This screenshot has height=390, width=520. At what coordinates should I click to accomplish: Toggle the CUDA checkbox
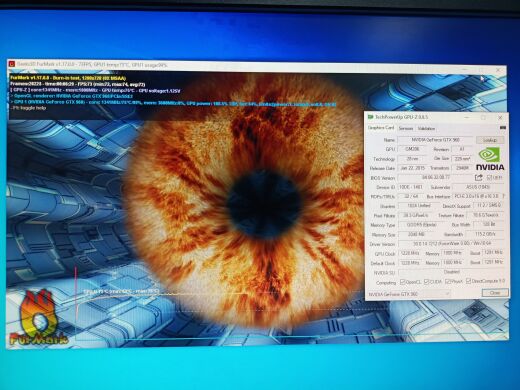426,282
